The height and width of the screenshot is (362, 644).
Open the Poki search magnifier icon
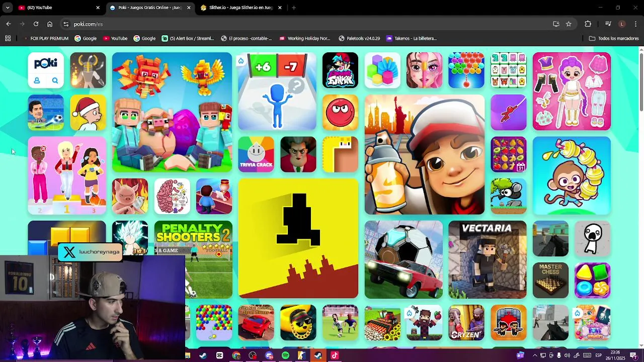point(55,80)
